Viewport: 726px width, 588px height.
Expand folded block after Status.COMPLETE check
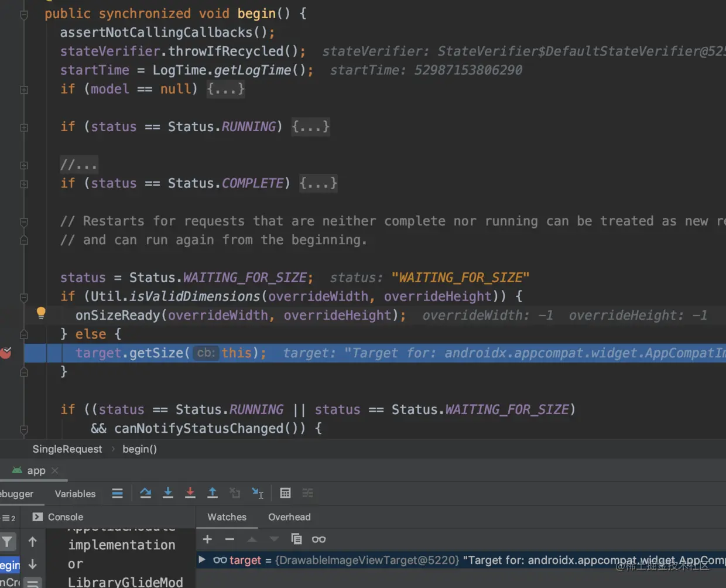[318, 183]
